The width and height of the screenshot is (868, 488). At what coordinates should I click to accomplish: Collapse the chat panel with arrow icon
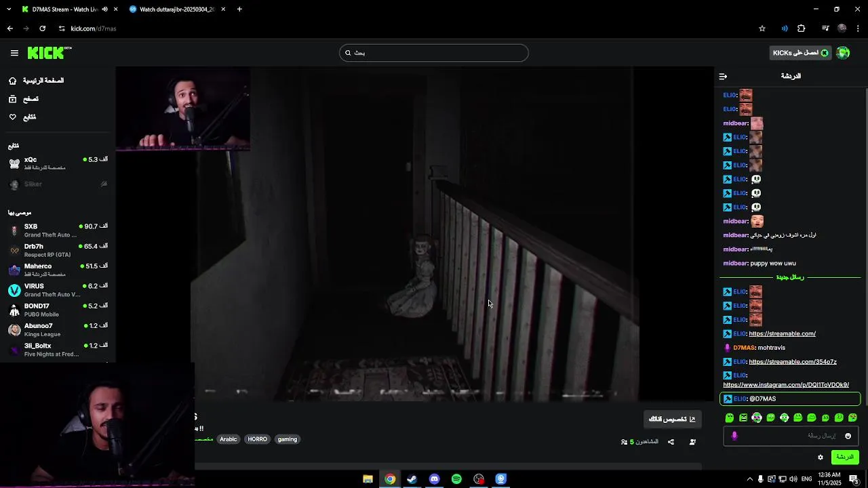point(723,77)
